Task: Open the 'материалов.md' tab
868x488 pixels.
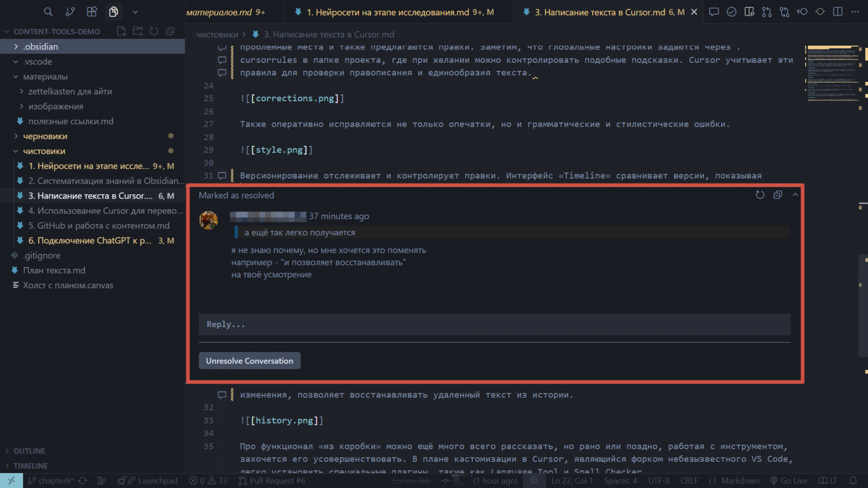Action: [x=225, y=12]
